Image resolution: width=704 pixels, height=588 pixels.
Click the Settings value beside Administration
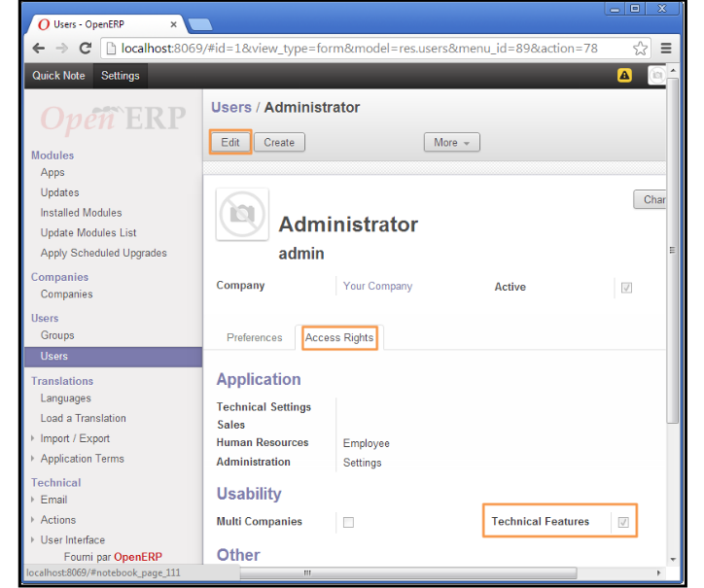pos(363,463)
